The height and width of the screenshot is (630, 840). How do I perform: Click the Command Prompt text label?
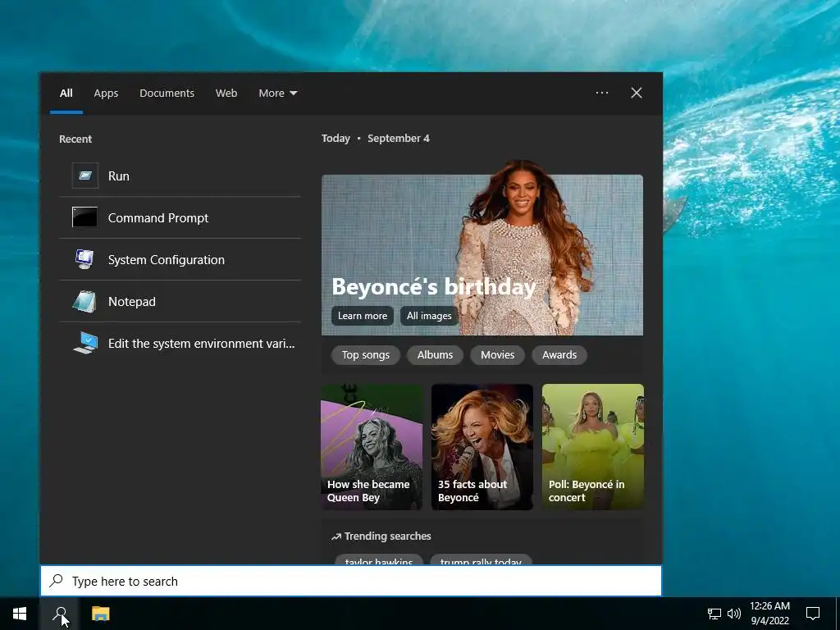pos(158,217)
